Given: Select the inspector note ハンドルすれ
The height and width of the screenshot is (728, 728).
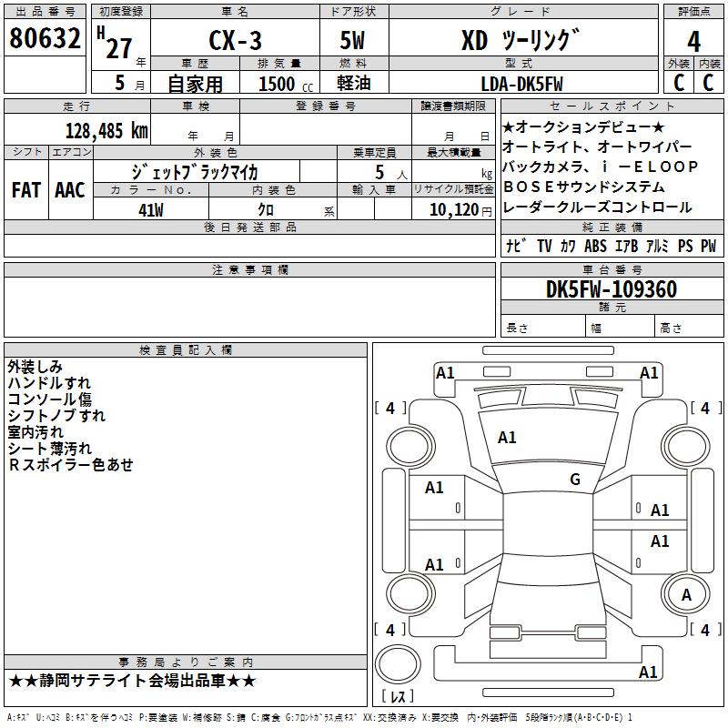Looking at the screenshot, I should [x=49, y=383].
